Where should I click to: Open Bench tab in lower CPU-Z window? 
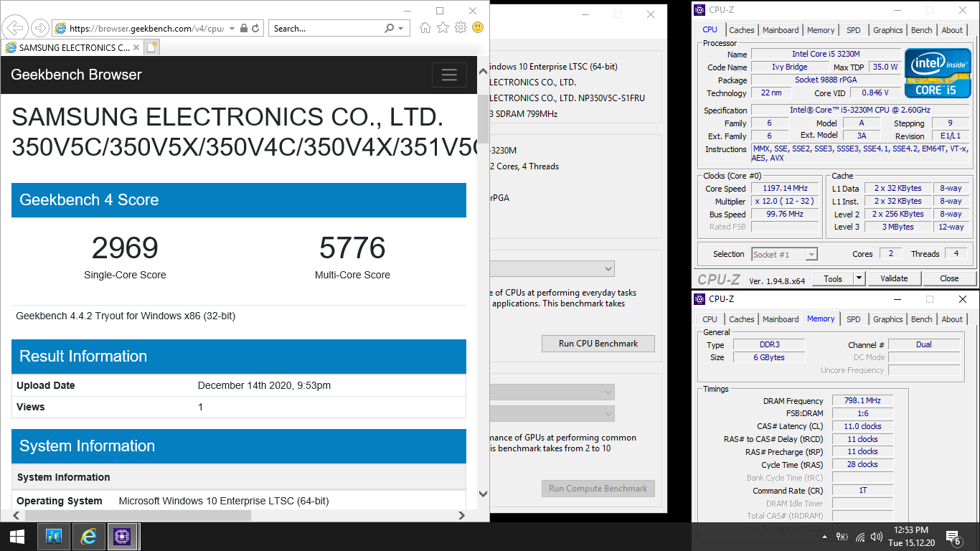(922, 319)
